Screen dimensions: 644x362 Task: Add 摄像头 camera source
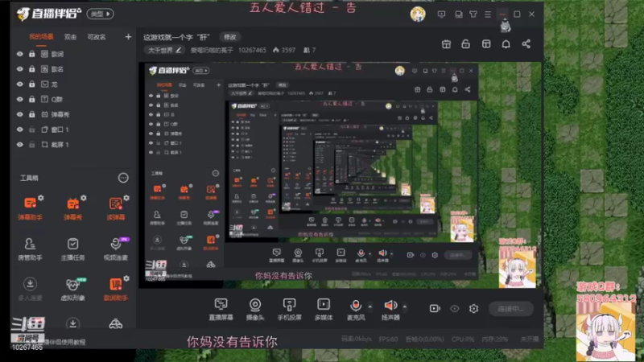click(255, 309)
